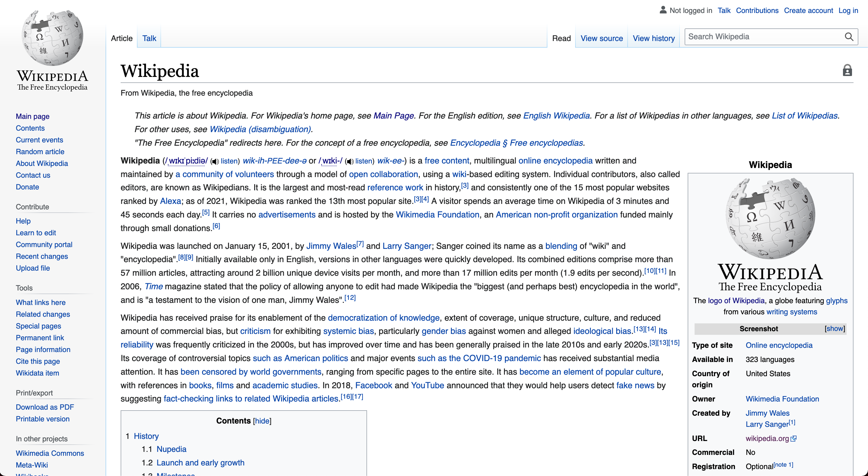This screenshot has width=868, height=476.
Task: Open Wikidata item link
Action: 37,373
